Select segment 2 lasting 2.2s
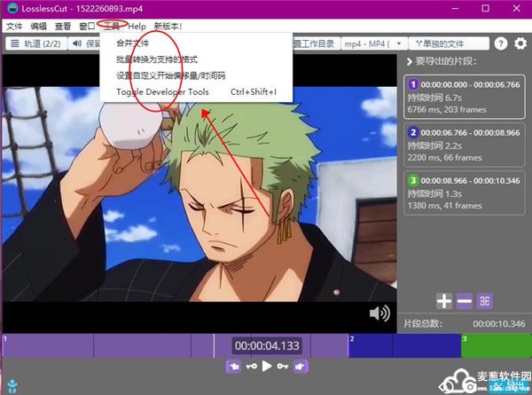Viewport: 532px width, 395px height. point(464,145)
